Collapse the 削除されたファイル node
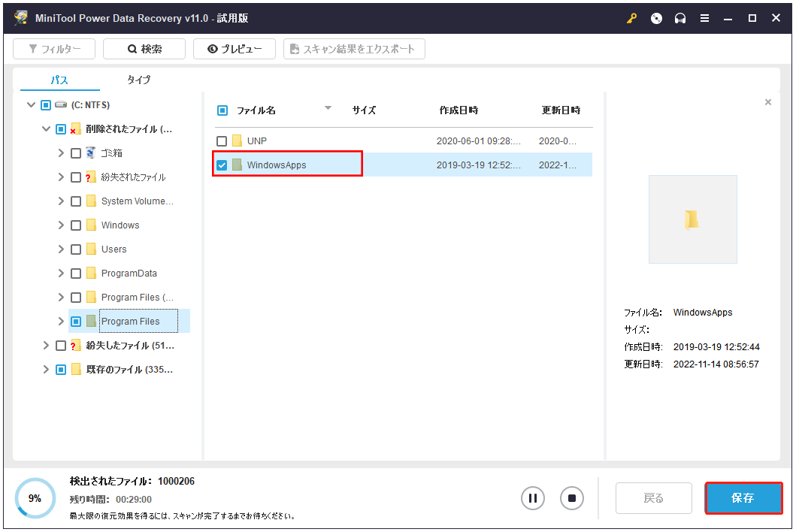The width and height of the screenshot is (796, 532). 46,129
